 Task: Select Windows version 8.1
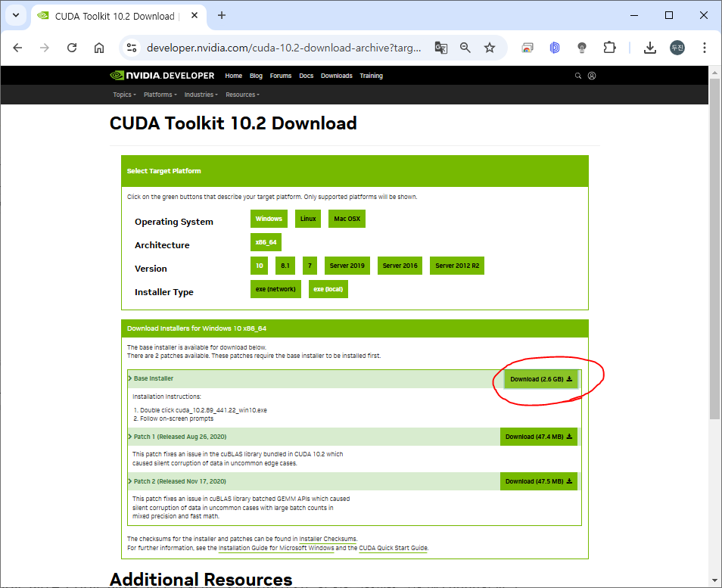click(x=285, y=266)
